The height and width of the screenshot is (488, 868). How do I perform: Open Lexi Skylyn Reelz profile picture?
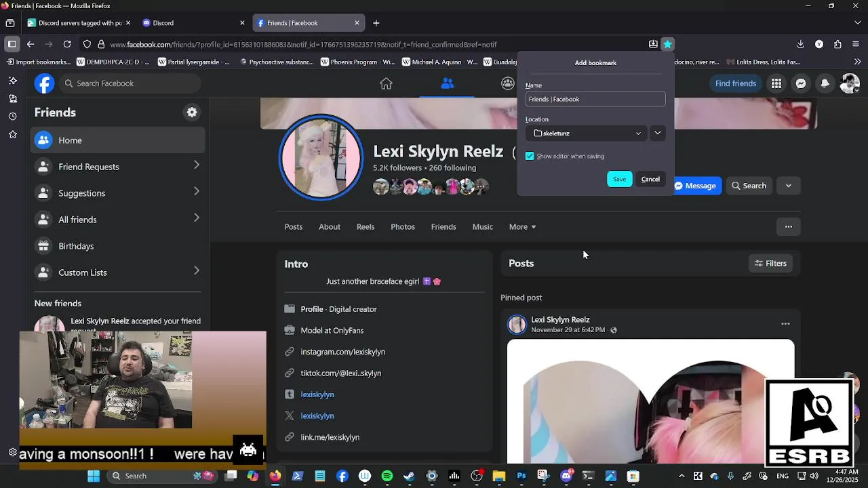321,157
